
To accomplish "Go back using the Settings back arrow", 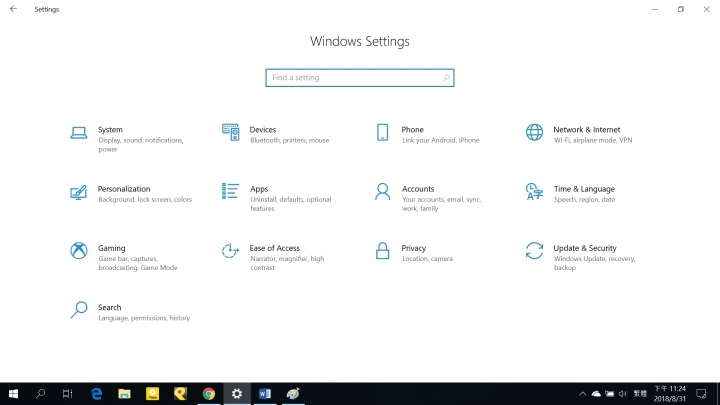I will click(x=13, y=9).
